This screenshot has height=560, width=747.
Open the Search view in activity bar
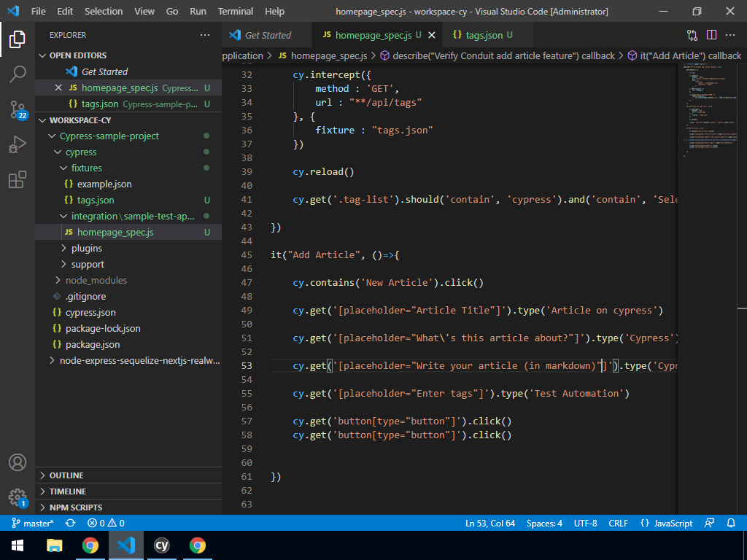[18, 74]
